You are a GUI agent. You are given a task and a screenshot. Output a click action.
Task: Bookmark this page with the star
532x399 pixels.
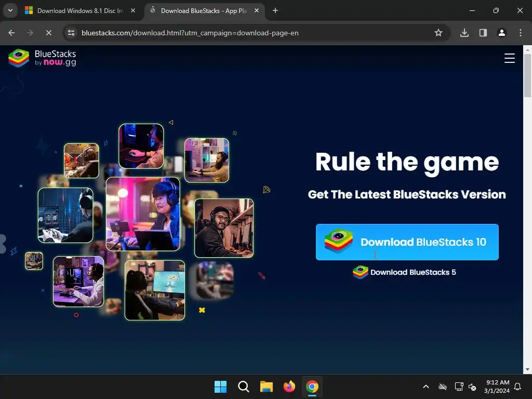click(438, 33)
